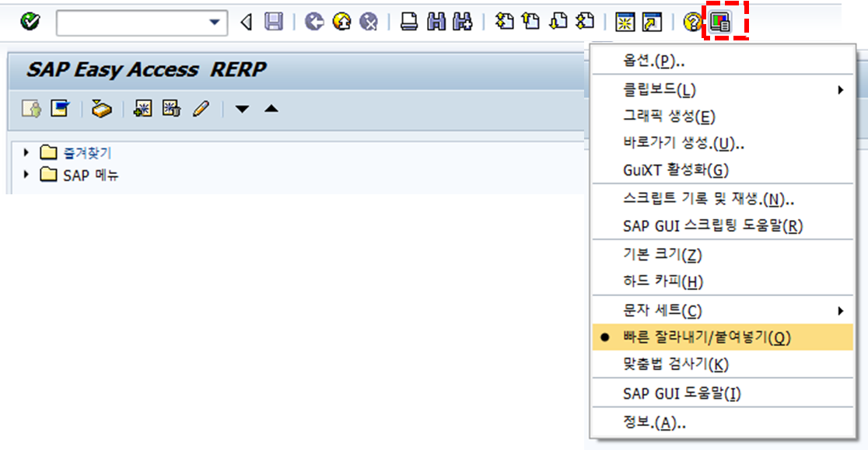This screenshot has width=868, height=450.
Task: Select the 즐겨찾기 folder label
Action: [x=87, y=152]
